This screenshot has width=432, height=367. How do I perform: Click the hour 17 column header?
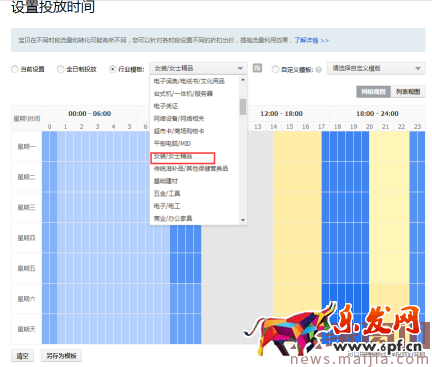(321, 127)
